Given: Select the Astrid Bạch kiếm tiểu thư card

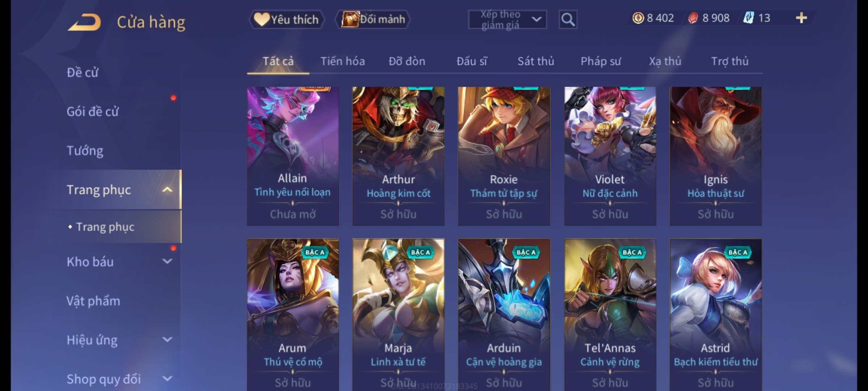Looking at the screenshot, I should click(715, 314).
